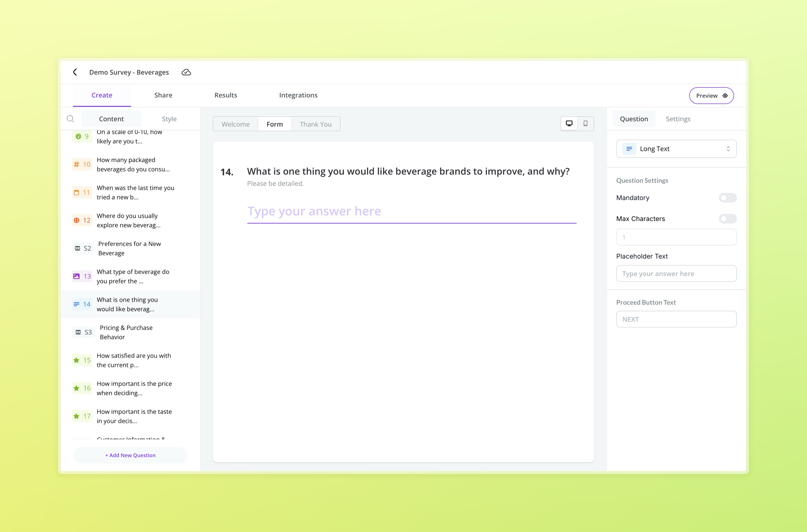Click the NPS gauge icon of question 9
Viewport: 807px width, 532px height.
pos(78,136)
